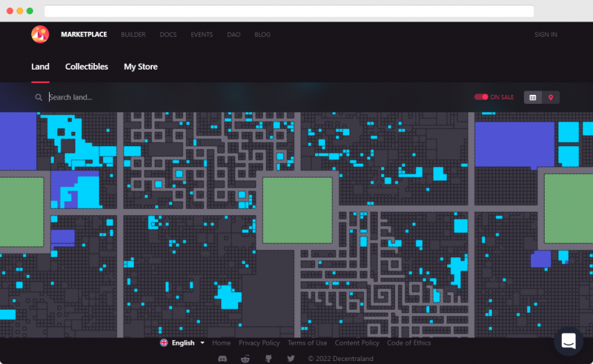593x364 pixels.
Task: Open the Privacy Policy link
Action: tap(259, 343)
